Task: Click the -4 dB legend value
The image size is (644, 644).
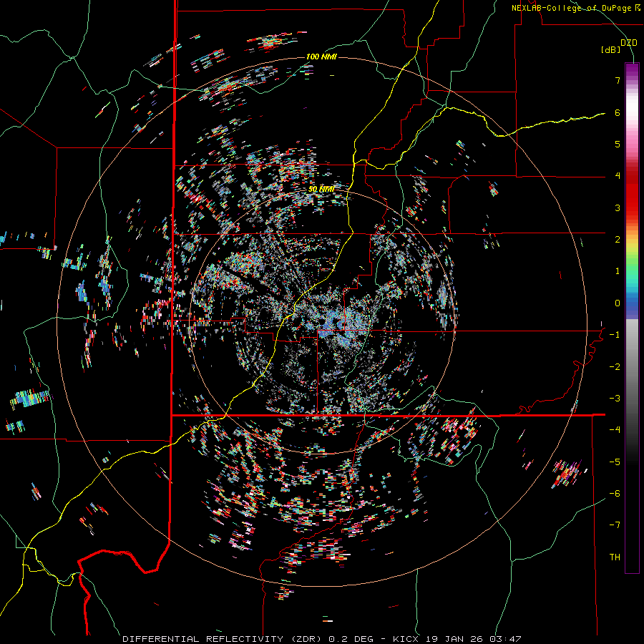Action: 615,429
